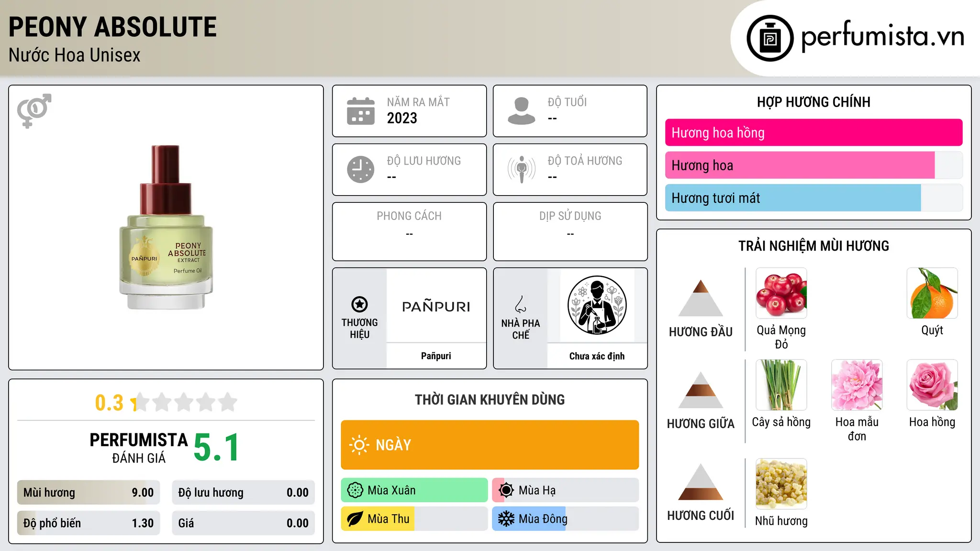Image resolution: width=980 pixels, height=551 pixels.
Task: Click the NĂM RA MẮT label
Action: [418, 102]
